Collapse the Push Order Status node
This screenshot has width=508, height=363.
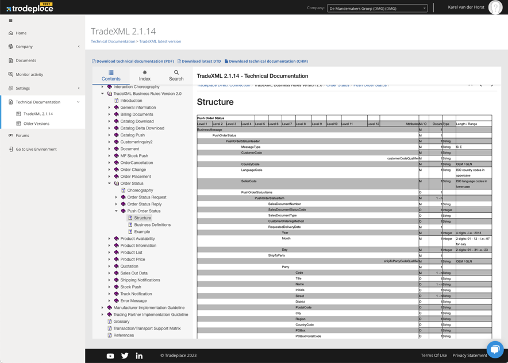(116, 211)
